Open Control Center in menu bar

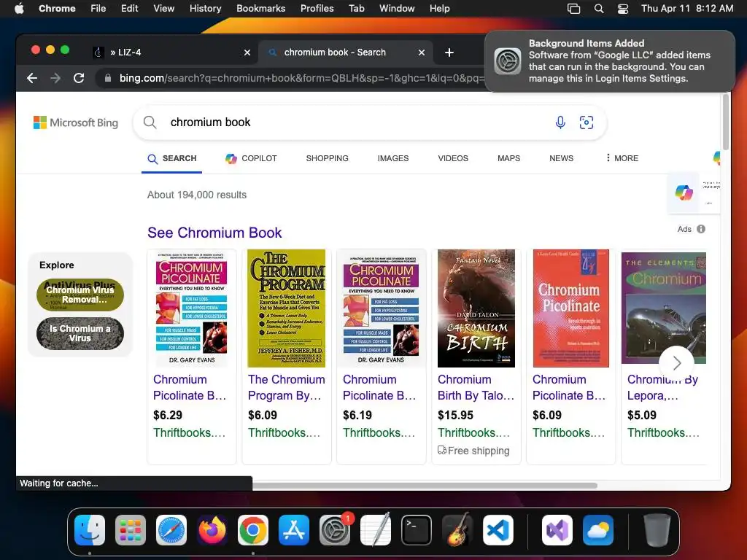point(623,9)
